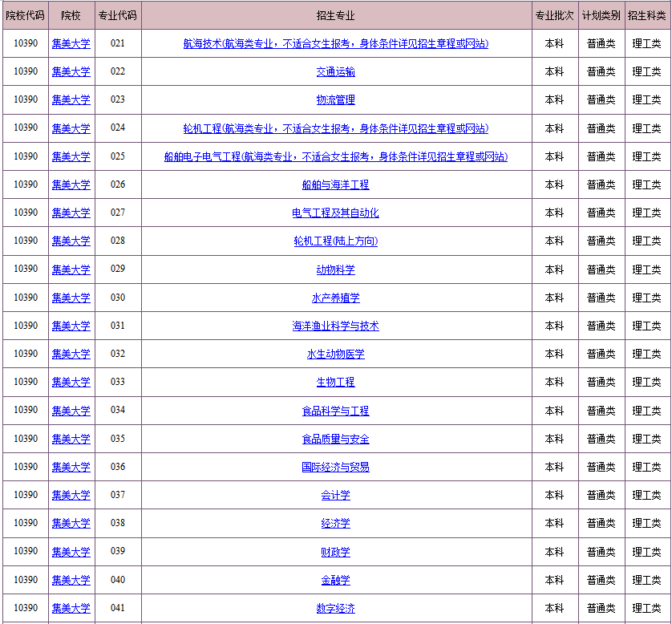Open the 会计学 major link

click(x=335, y=495)
